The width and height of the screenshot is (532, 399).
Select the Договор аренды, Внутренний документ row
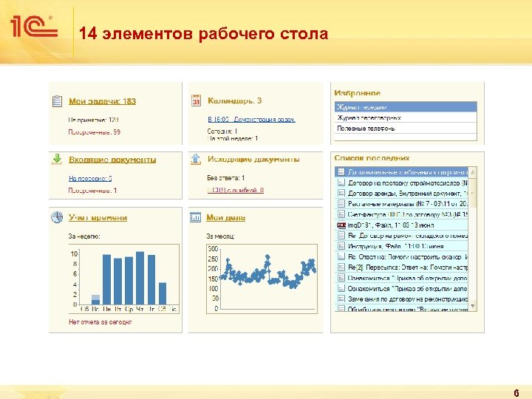click(401, 194)
